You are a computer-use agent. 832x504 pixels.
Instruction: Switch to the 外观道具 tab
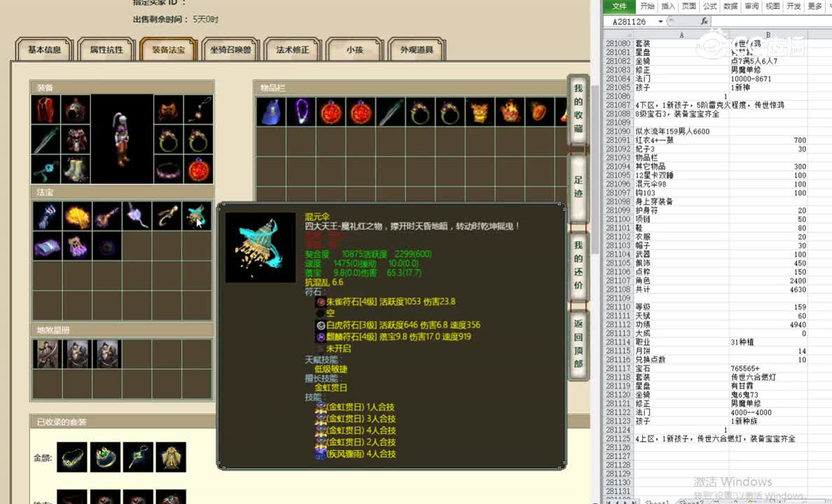(x=417, y=49)
